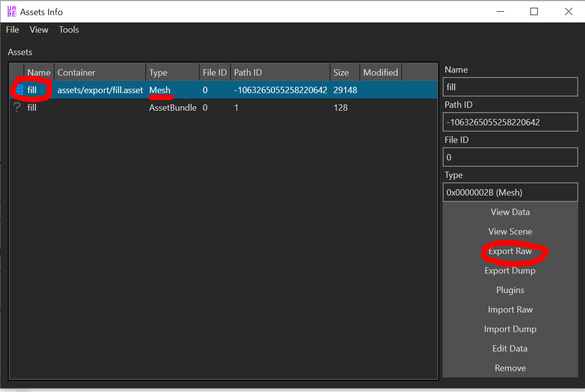Click the size value 29148
The image size is (585, 392).
345,90
